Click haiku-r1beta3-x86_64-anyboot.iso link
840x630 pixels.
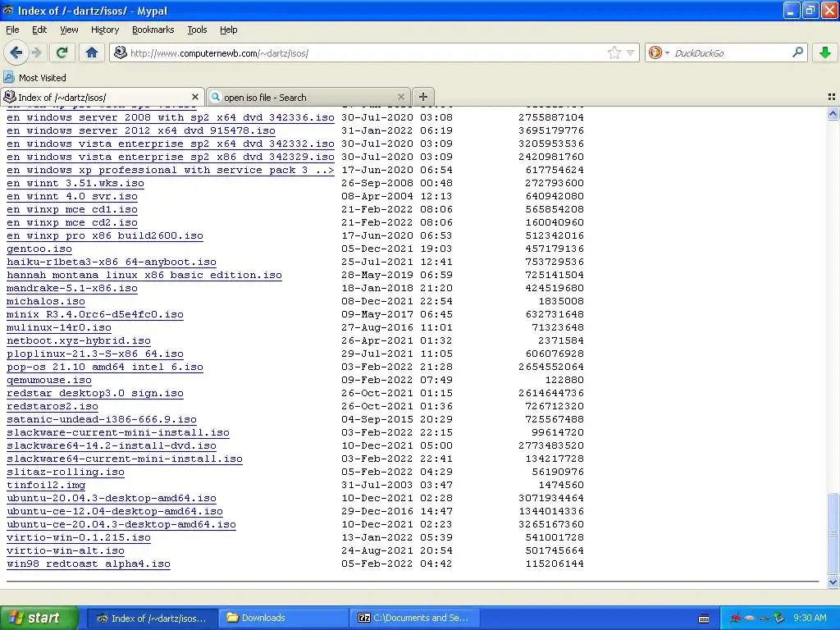click(x=112, y=262)
